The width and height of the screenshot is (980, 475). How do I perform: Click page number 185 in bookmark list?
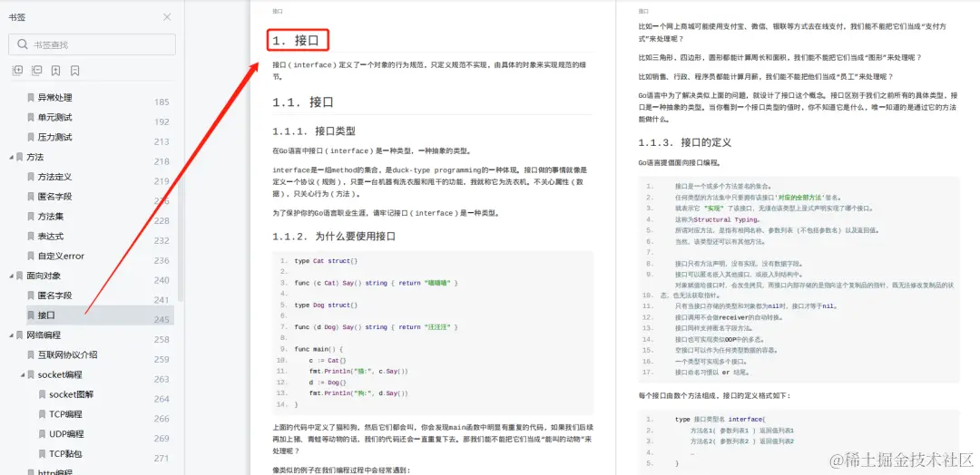pyautogui.click(x=162, y=102)
